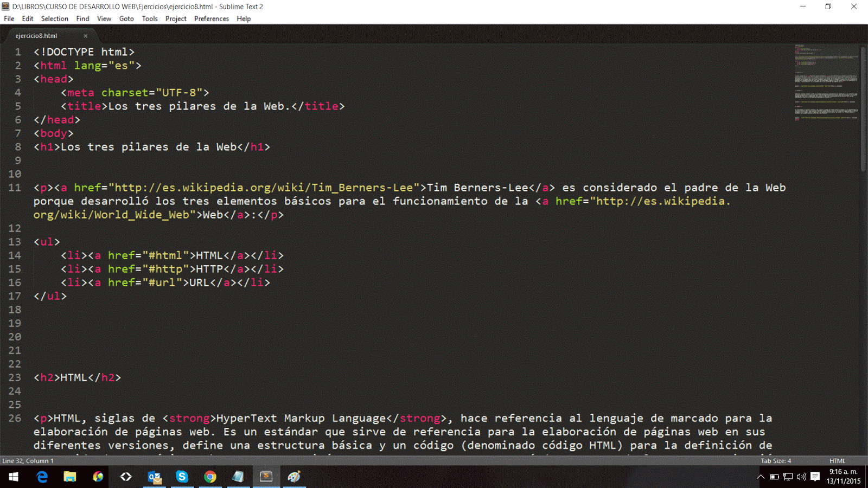Open the Selection menu

(x=55, y=18)
